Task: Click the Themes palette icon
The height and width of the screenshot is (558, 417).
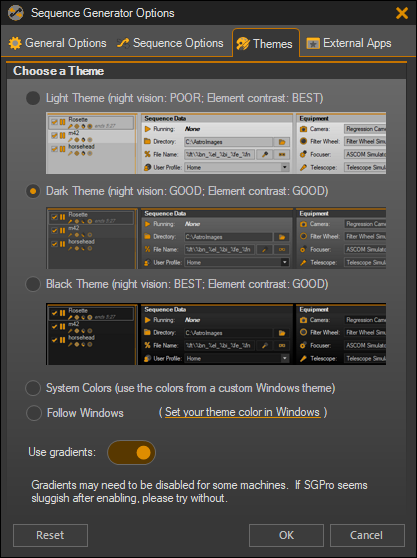Action: pos(243,44)
